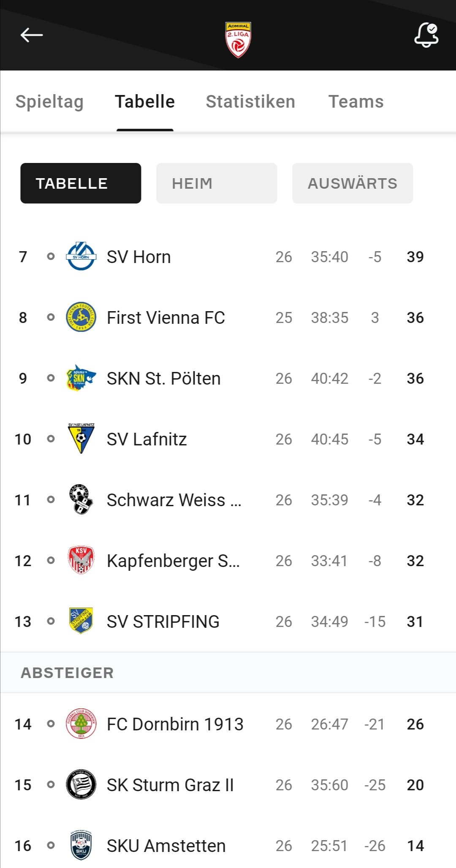Select the TABELLE filter button
456x868 pixels.
click(81, 183)
